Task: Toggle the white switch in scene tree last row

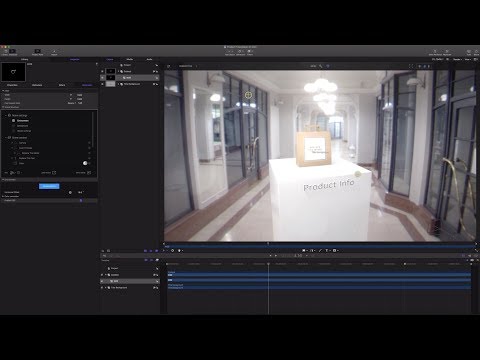Action: (x=85, y=163)
